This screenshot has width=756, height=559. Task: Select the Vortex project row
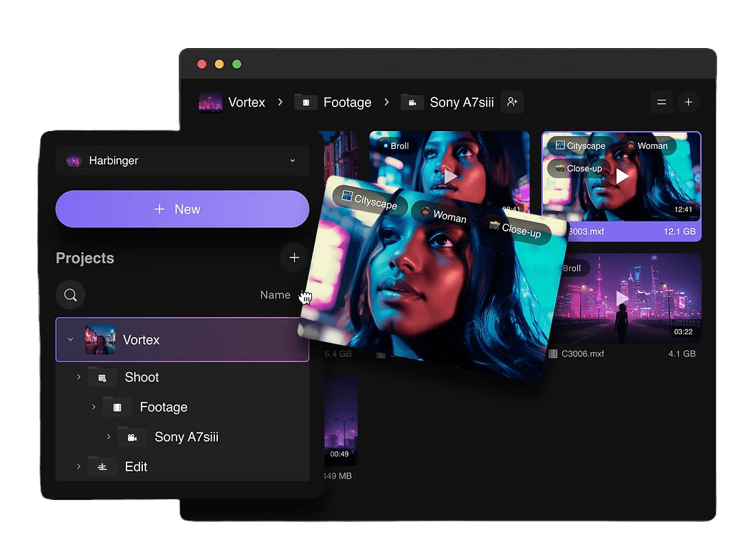pyautogui.click(x=182, y=340)
